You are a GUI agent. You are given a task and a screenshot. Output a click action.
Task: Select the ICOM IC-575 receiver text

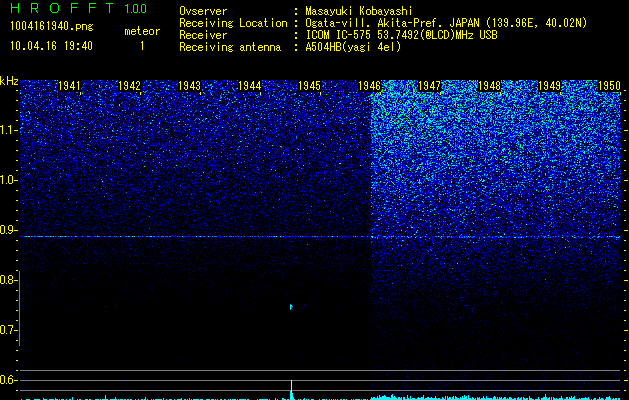[x=401, y=35]
